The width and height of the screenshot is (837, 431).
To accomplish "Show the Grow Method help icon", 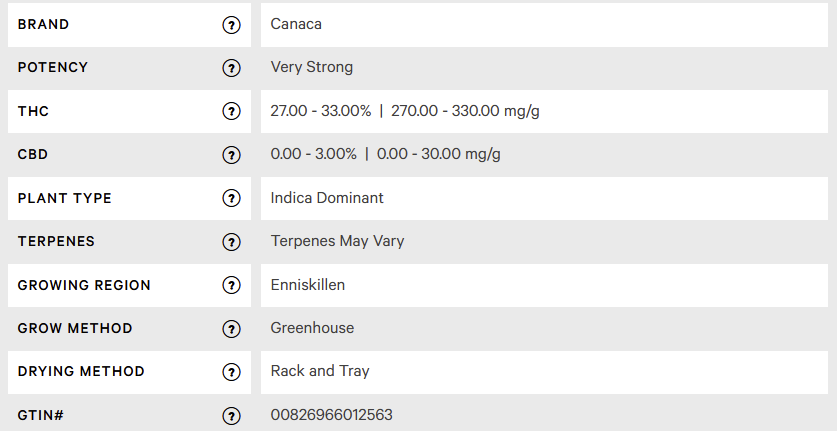I will [231, 328].
